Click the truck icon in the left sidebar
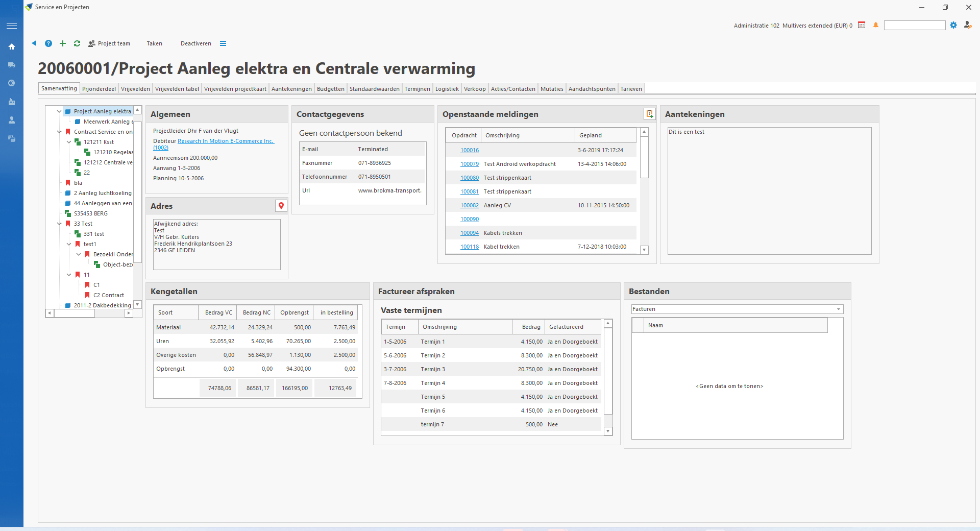This screenshot has height=531, width=980. pos(12,65)
